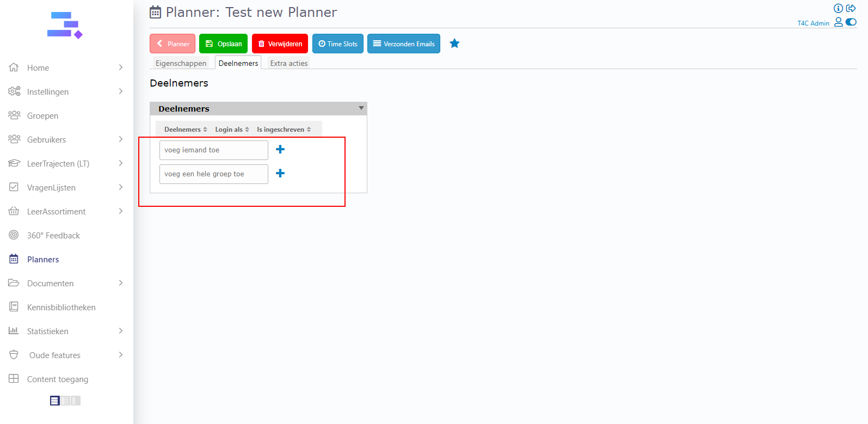Switch to the Extra acties tab
868x424 pixels.
(288, 63)
